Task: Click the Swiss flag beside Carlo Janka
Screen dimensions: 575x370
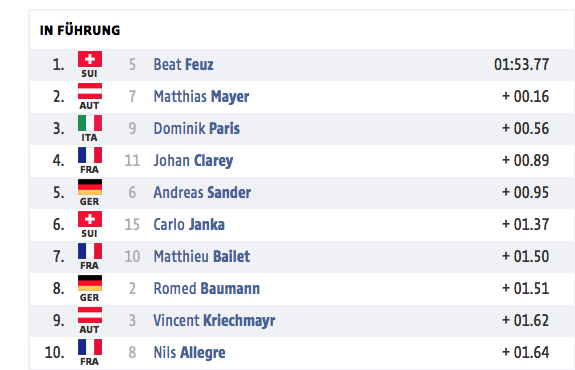Action: coord(90,219)
